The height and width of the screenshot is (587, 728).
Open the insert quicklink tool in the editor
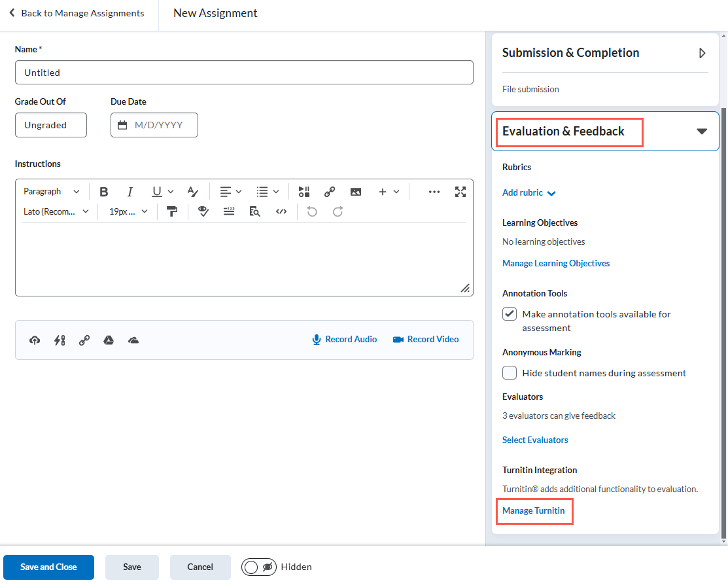330,191
